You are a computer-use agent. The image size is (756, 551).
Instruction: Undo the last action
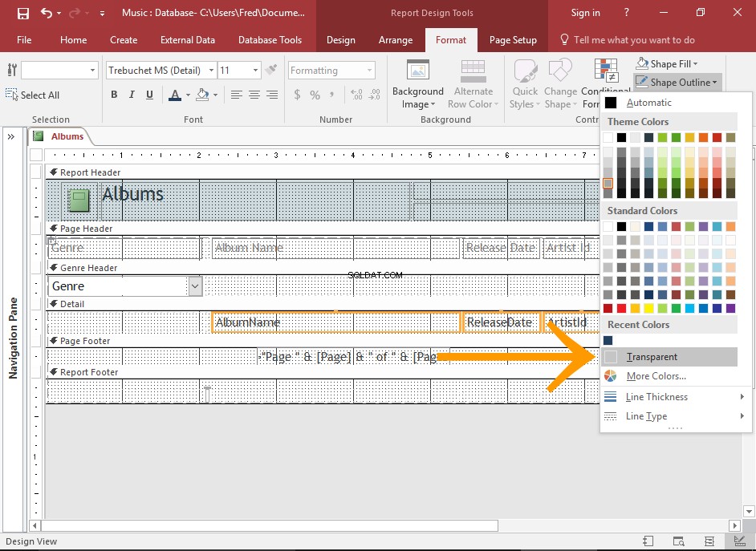click(47, 13)
